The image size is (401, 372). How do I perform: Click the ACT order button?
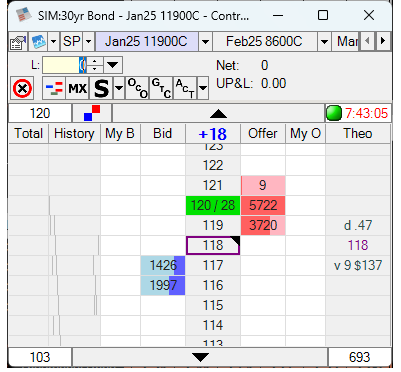185,88
